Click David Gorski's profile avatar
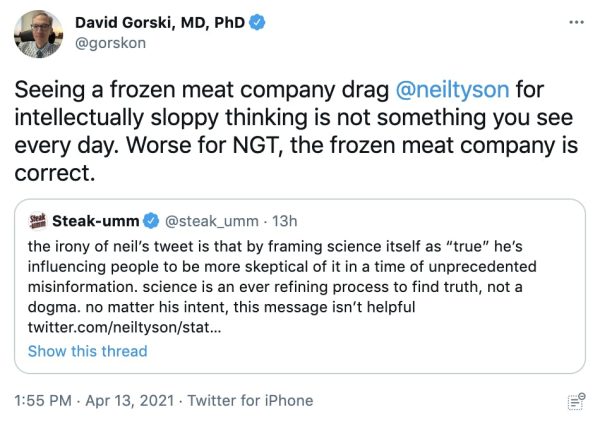This screenshot has width=600, height=426. (37, 34)
